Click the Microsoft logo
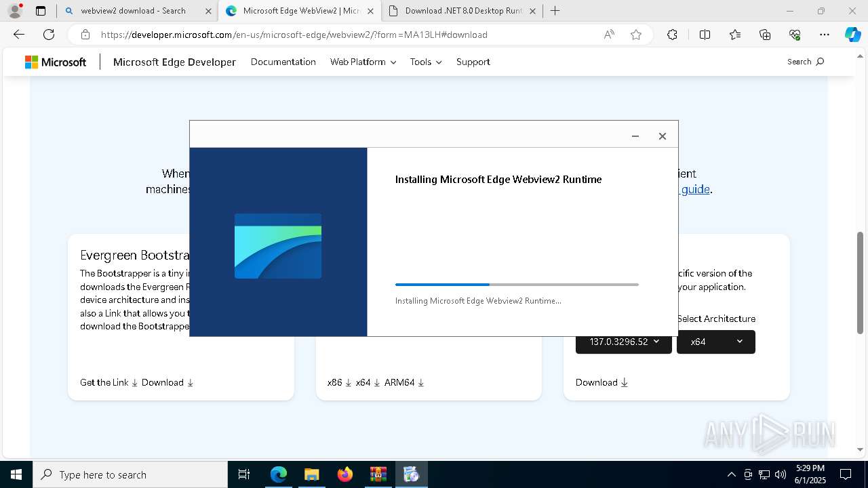Viewport: 868px width, 488px height. 56,62
